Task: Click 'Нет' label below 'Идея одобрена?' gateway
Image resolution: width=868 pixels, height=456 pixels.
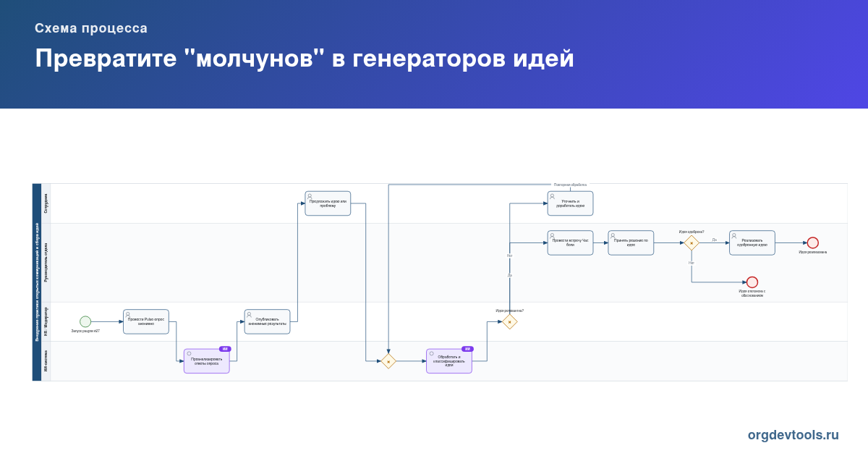Action: click(692, 263)
